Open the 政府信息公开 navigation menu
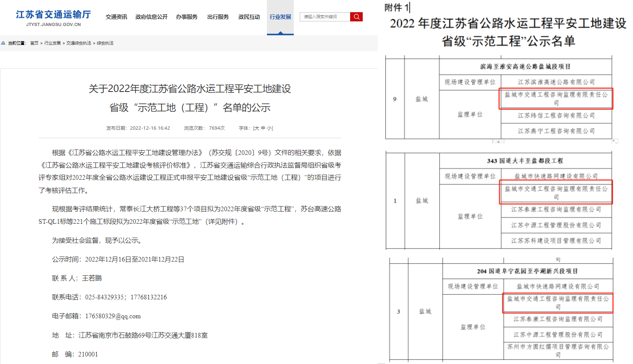Viewport: 633px width, 364px height. (x=151, y=17)
